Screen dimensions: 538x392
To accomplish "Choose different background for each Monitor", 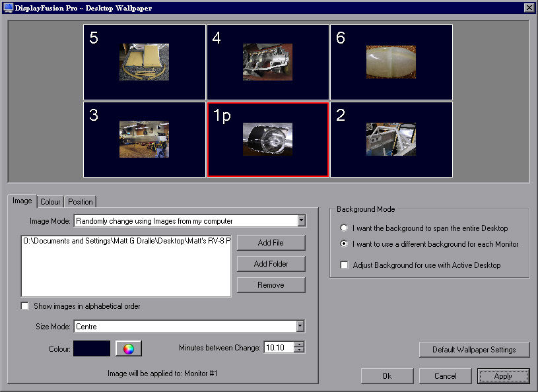I will tap(344, 244).
